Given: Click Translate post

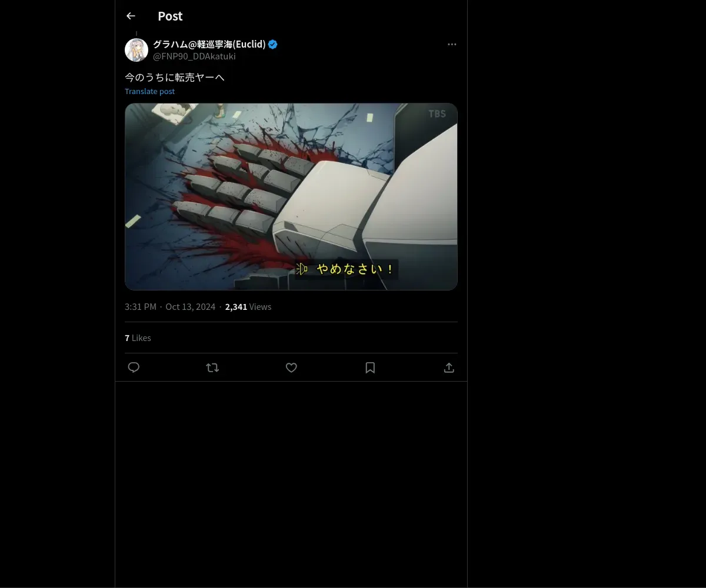Looking at the screenshot, I should (x=149, y=91).
